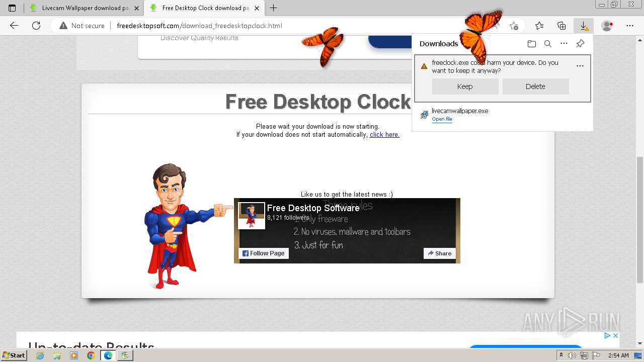
Task: Open the Favorites list
Action: (539, 26)
